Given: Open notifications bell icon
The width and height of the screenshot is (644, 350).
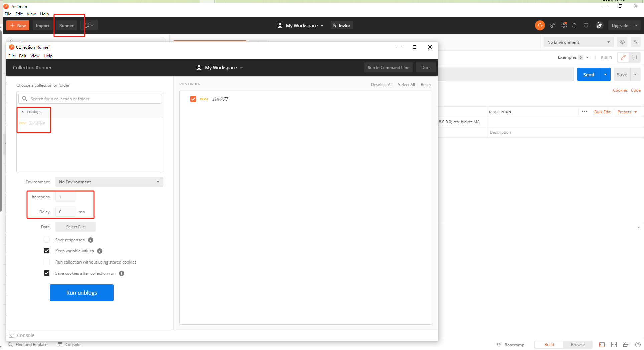Looking at the screenshot, I should (x=574, y=25).
